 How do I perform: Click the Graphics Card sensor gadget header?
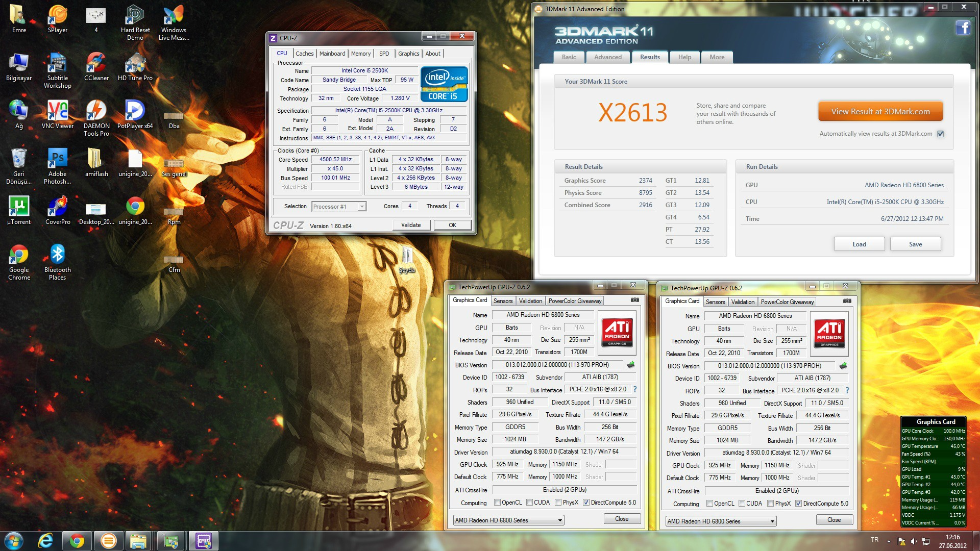[936, 422]
